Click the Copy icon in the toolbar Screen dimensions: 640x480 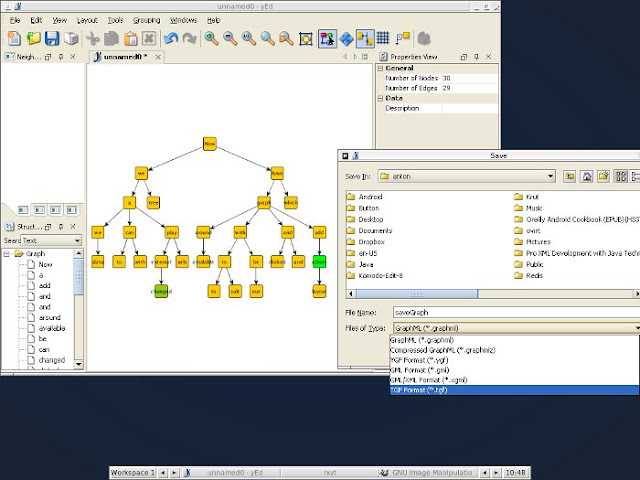pyautogui.click(x=111, y=39)
